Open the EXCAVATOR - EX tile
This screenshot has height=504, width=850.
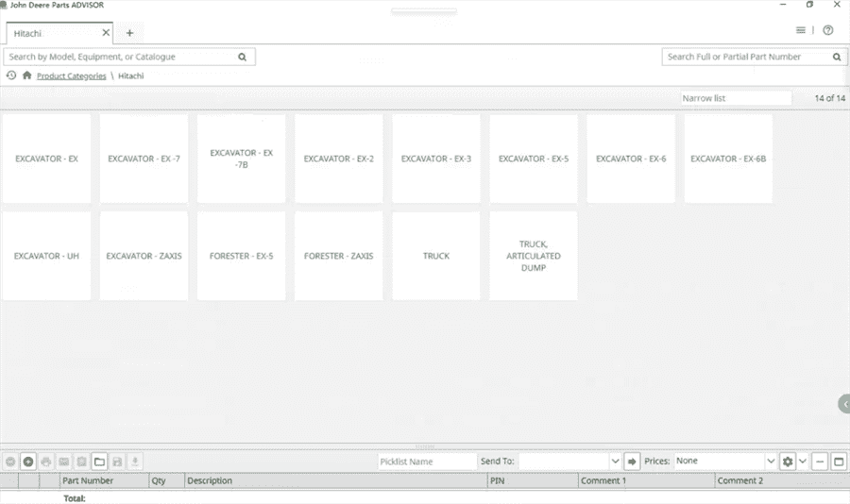click(46, 159)
